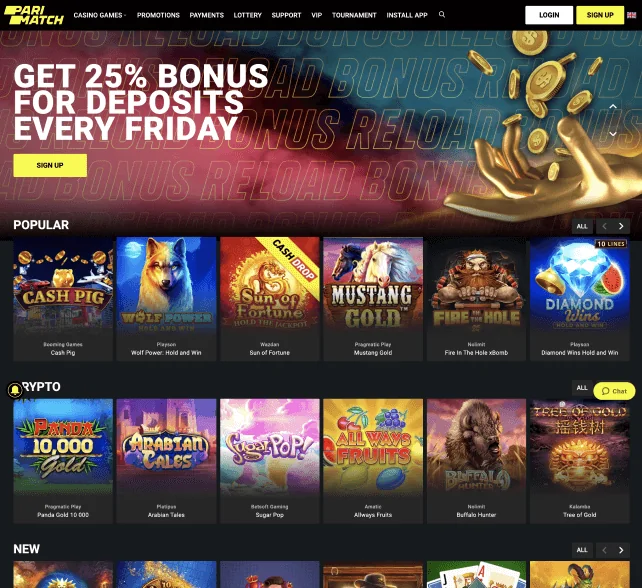Click the banner's Sign Up button
This screenshot has width=642, height=588.
pos(50,165)
